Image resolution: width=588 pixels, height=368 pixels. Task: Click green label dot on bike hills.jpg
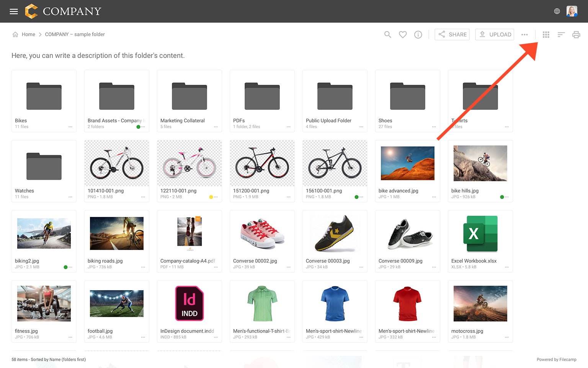(502, 197)
